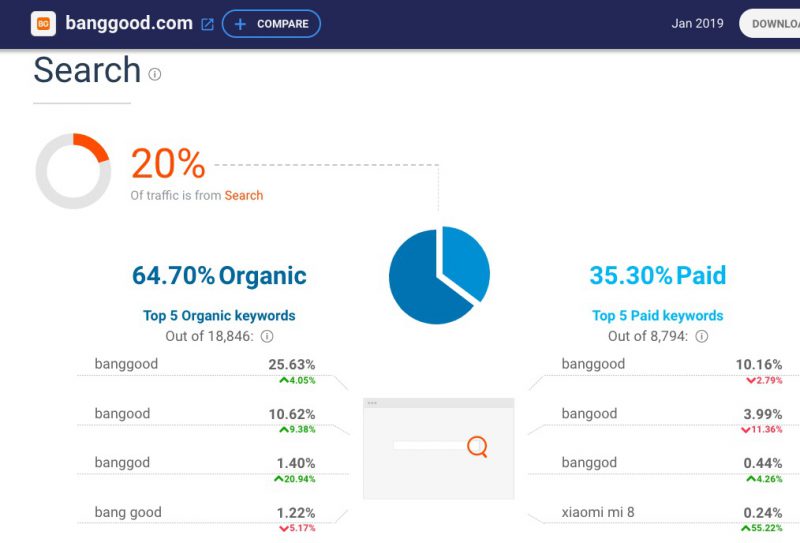
Task: Click info icon beside Out of 8,794
Action: (x=702, y=336)
